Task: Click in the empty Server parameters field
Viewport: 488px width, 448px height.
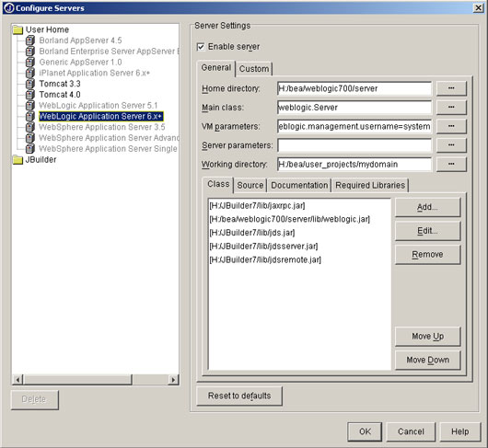Action: (354, 145)
